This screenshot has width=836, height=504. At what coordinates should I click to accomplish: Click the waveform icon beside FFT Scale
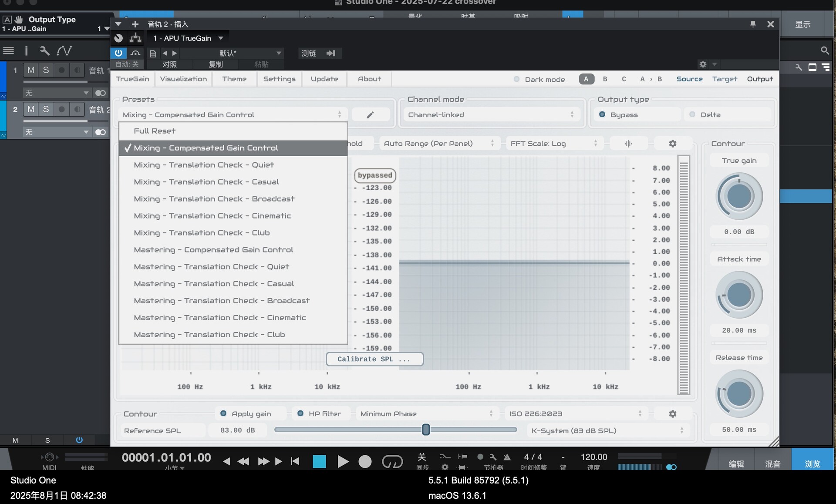628,144
